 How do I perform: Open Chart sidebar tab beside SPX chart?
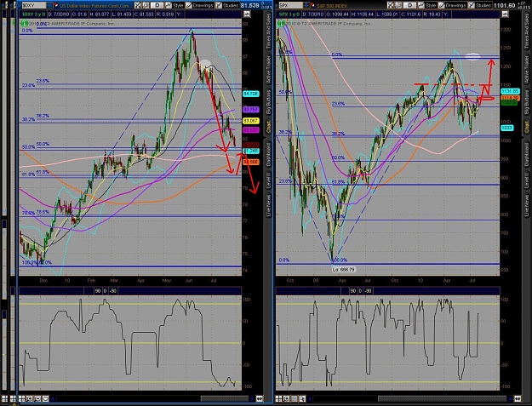pos(527,127)
